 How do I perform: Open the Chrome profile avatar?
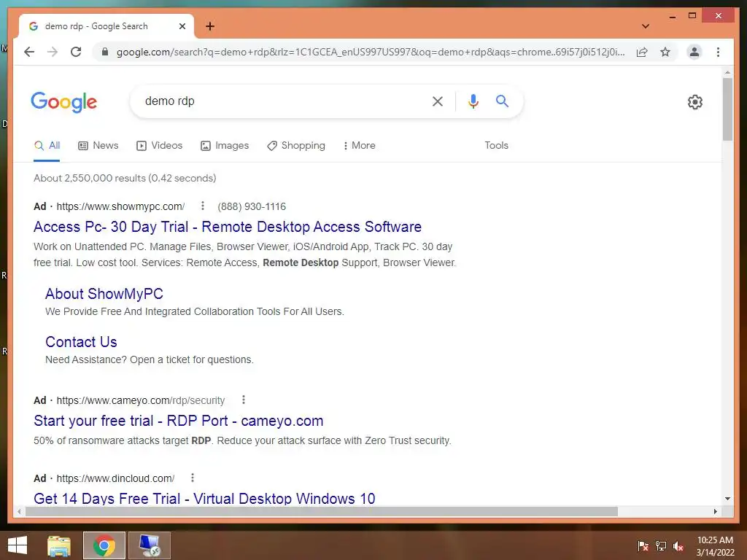[694, 52]
